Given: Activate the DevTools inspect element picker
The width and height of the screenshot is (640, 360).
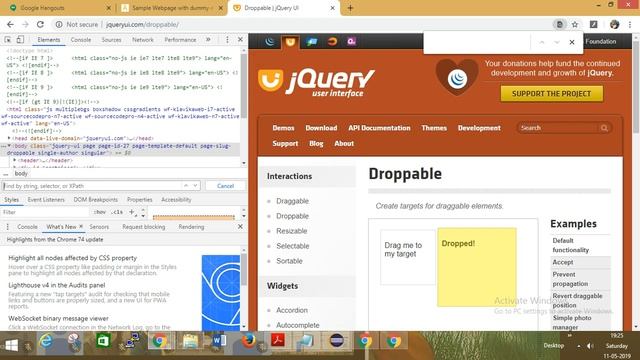Looking at the screenshot, I should (8, 40).
